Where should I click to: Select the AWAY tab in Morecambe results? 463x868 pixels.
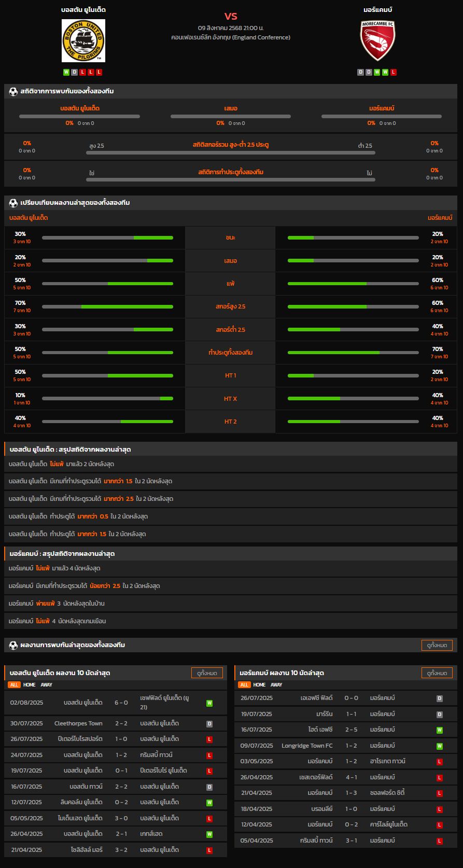click(x=276, y=685)
